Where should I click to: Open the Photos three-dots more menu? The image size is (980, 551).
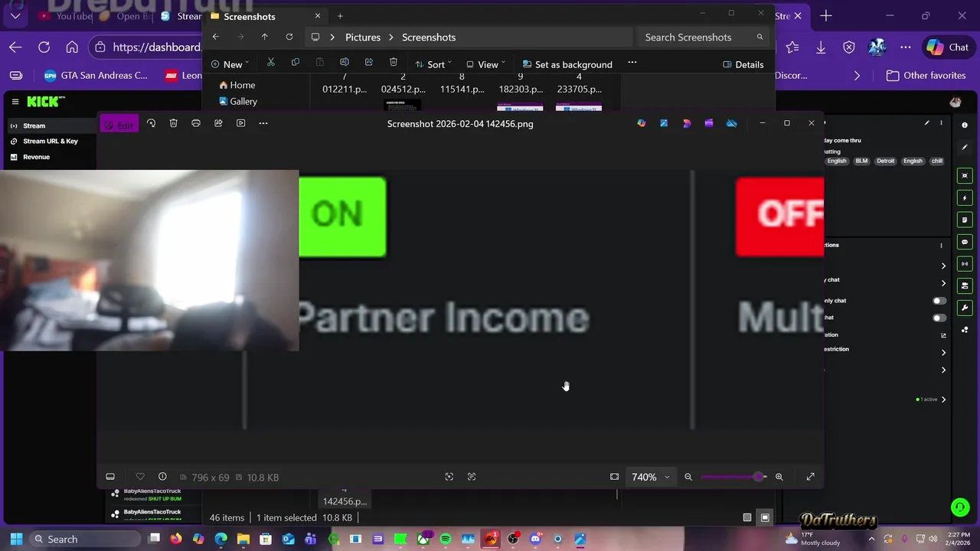pos(263,123)
